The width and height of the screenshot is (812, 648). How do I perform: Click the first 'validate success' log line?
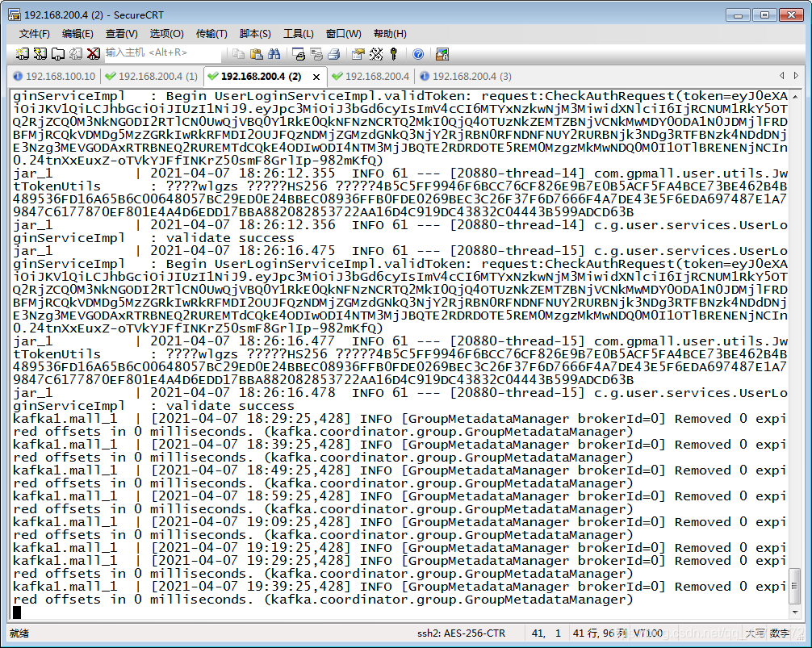(x=230, y=238)
